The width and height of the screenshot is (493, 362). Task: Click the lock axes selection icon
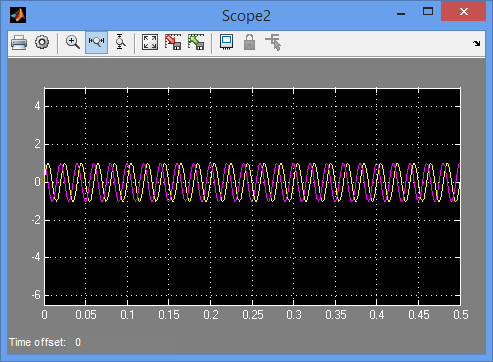click(x=249, y=42)
